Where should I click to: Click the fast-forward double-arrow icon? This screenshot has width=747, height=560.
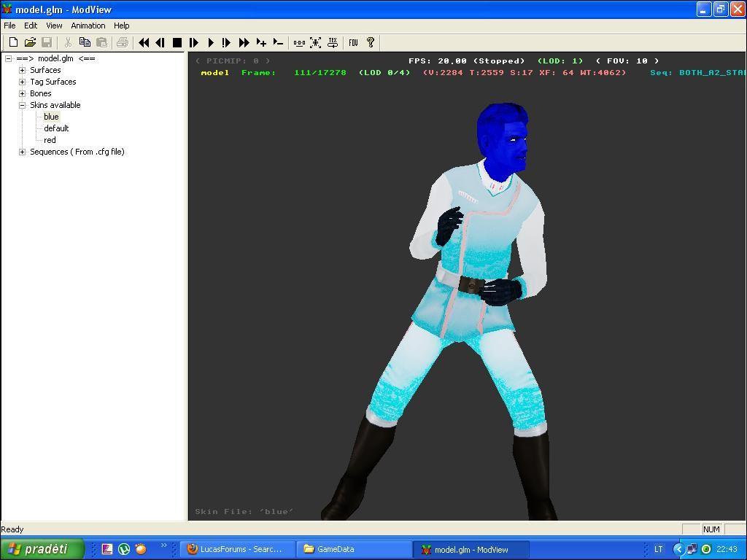[244, 43]
